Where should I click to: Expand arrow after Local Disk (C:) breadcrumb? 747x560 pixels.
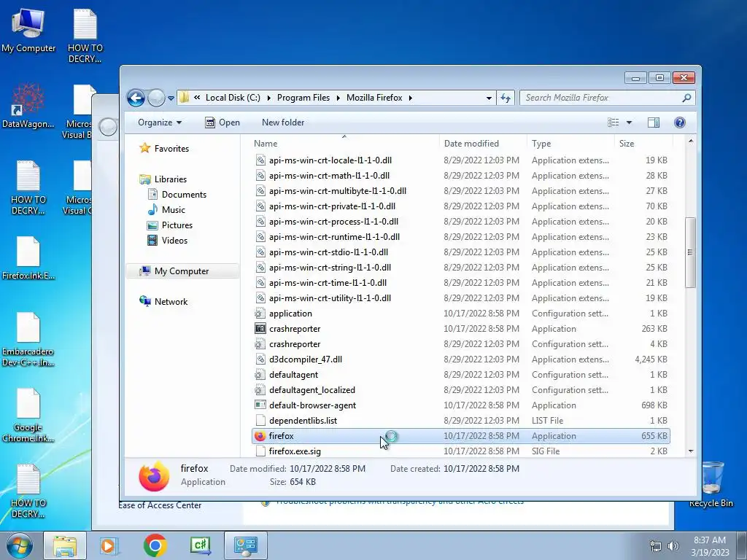268,98
